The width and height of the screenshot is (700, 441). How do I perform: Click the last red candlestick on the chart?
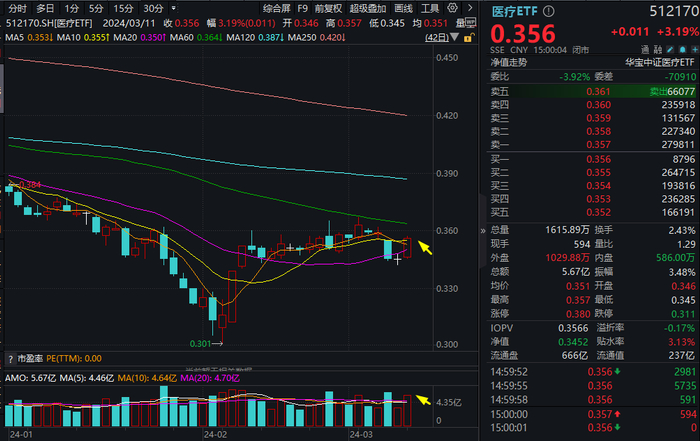click(x=407, y=248)
